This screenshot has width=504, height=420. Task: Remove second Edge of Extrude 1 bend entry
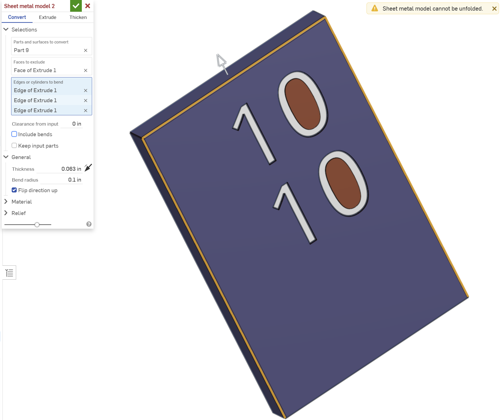(86, 101)
